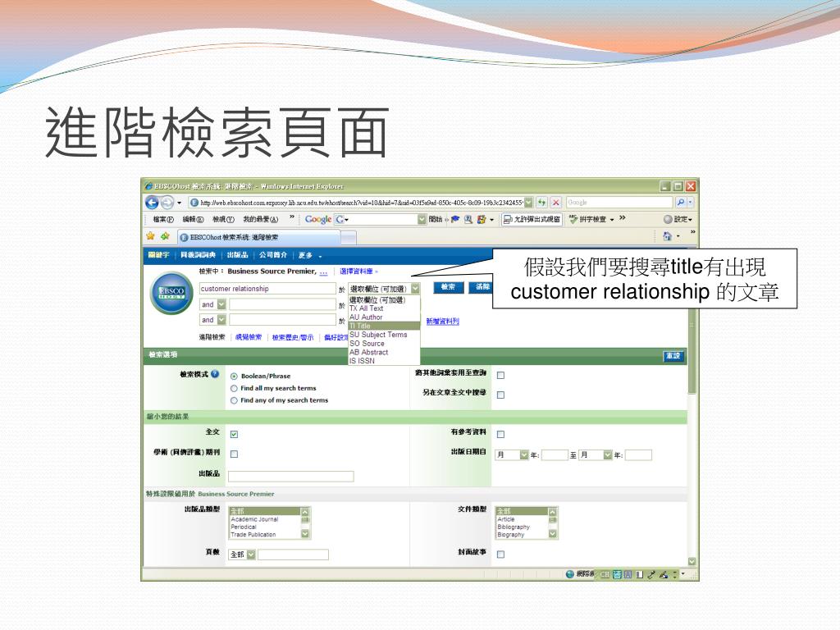The image size is (840, 630).
Task: Open the second 'and' boolean operator dropdown
Action: pos(221,320)
